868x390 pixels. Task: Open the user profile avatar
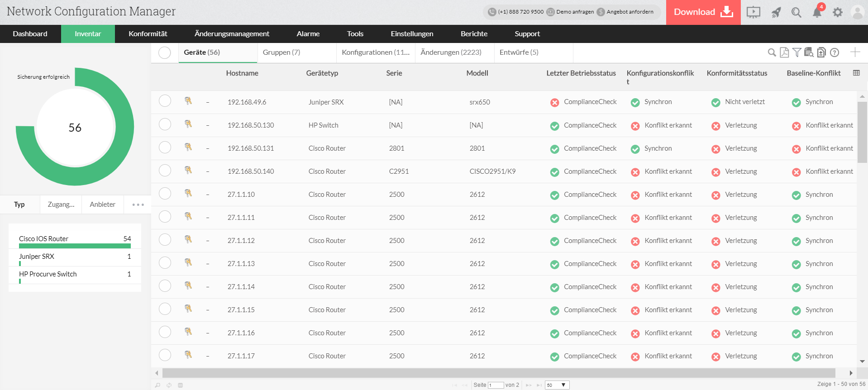point(858,12)
